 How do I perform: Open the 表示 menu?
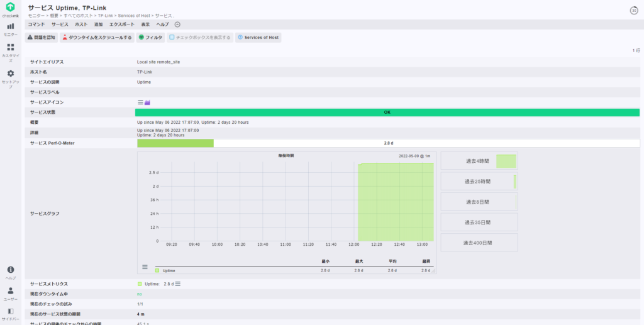click(x=145, y=25)
